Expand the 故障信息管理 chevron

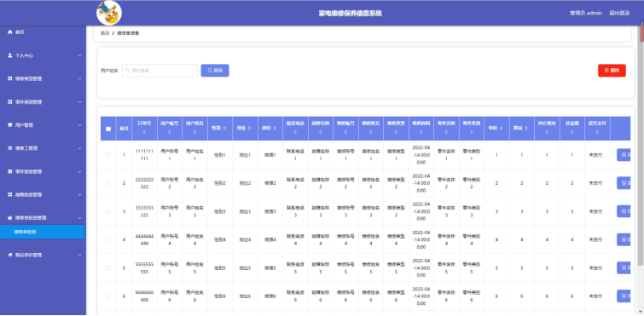tap(79, 194)
